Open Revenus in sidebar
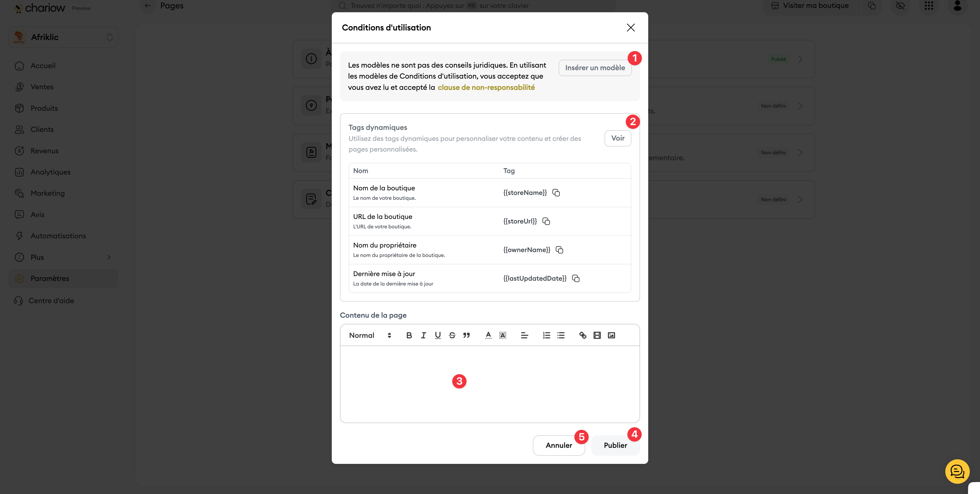980x494 pixels. [x=63, y=151]
